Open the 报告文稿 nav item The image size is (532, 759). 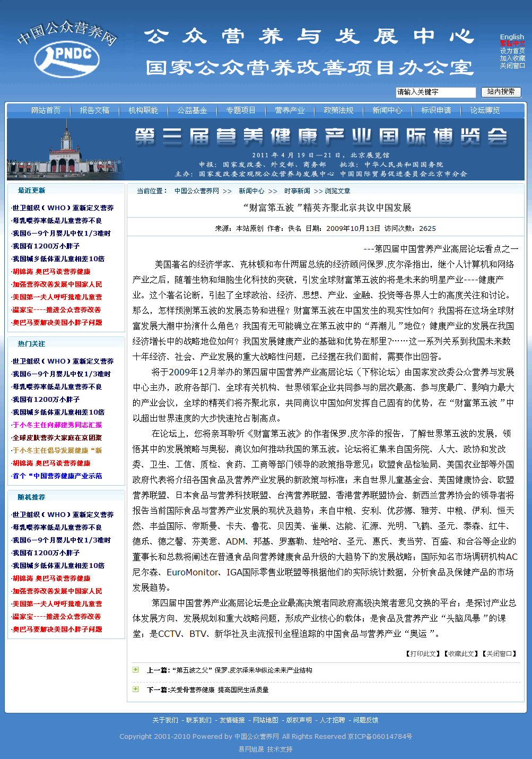point(94,110)
